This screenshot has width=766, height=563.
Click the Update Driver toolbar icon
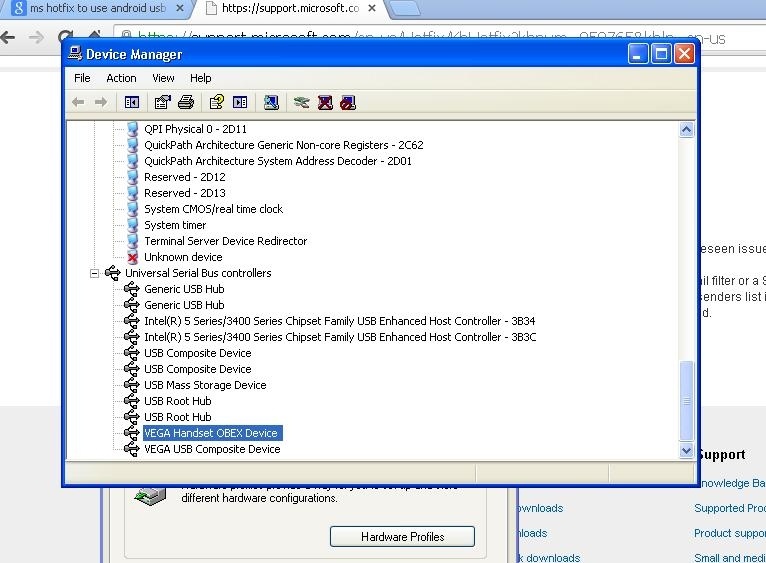coord(301,102)
